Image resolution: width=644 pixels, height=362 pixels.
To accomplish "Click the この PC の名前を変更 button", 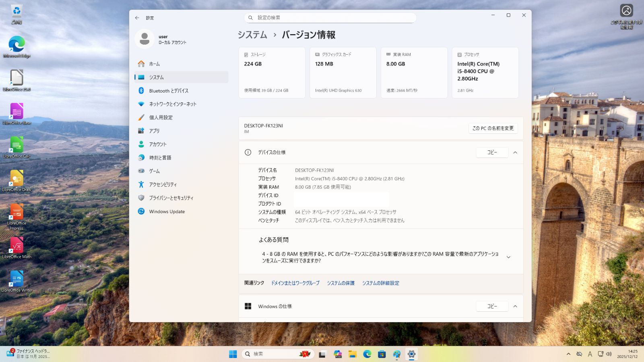I will tap(493, 128).
